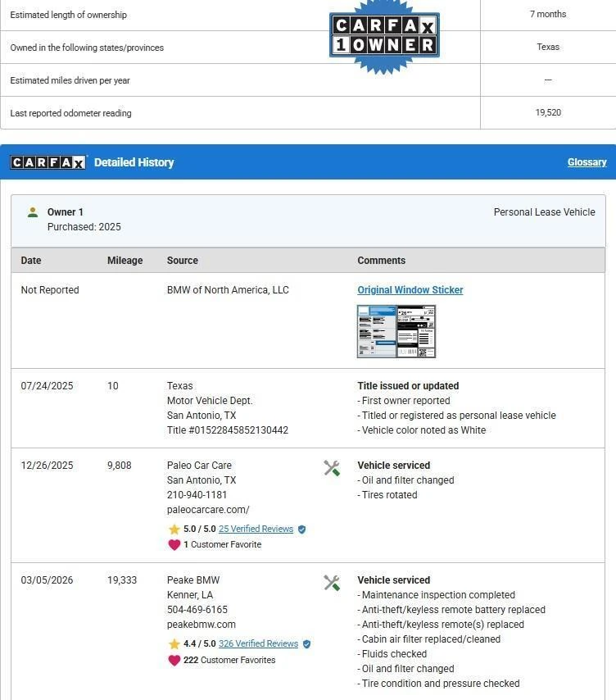Image resolution: width=616 pixels, height=700 pixels.
Task: Click the Kenner, LA location text
Action: click(x=190, y=594)
